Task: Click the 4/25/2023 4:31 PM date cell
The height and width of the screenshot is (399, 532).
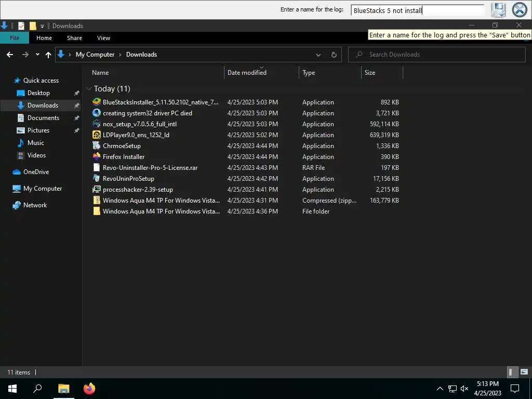Action: 252,201
